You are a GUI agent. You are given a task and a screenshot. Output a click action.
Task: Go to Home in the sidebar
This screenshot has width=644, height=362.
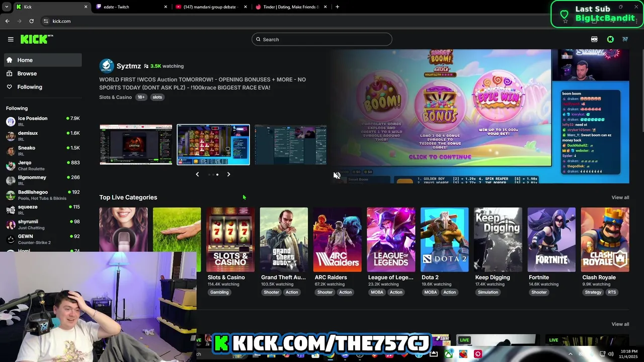tap(43, 60)
